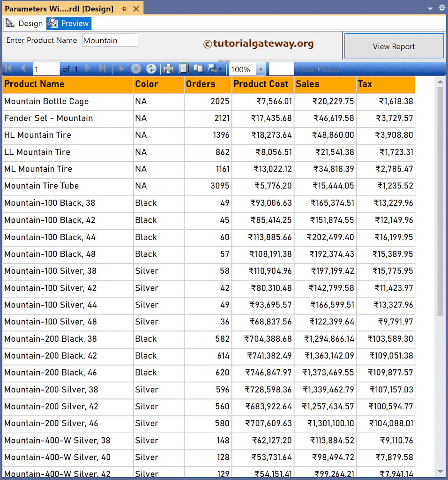Click the Export report icon
The height and width of the screenshot is (480, 448).
tap(212, 69)
